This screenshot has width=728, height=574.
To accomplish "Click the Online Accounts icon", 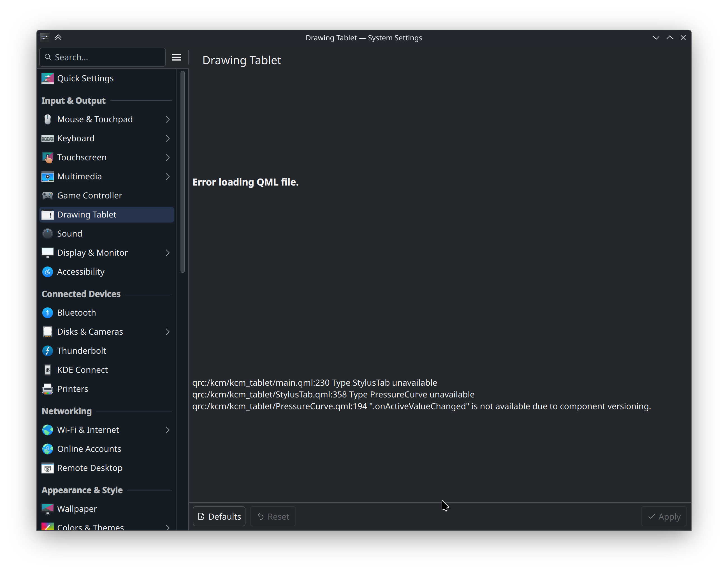I will (x=47, y=449).
